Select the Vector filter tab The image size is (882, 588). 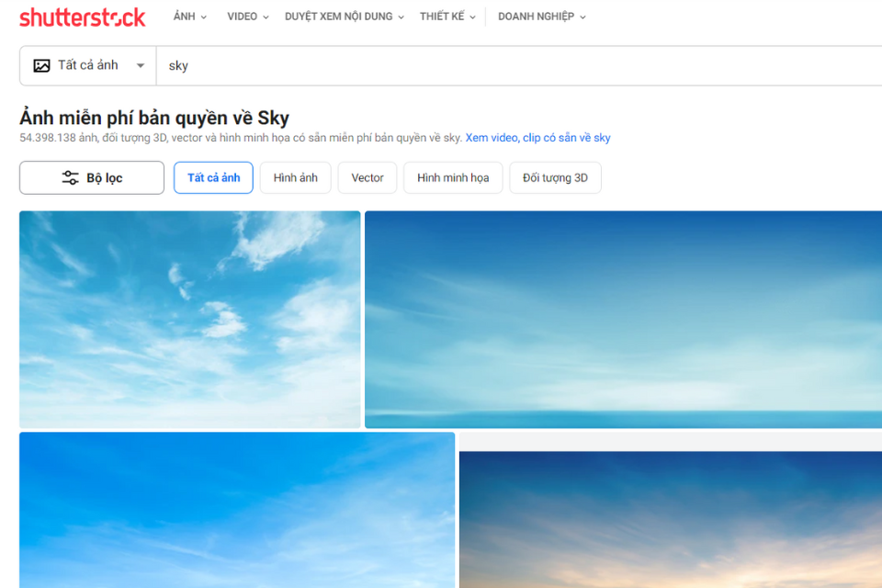point(367,178)
